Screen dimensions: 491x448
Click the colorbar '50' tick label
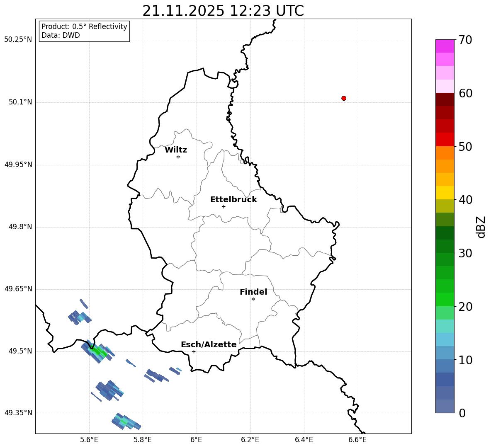click(x=465, y=146)
